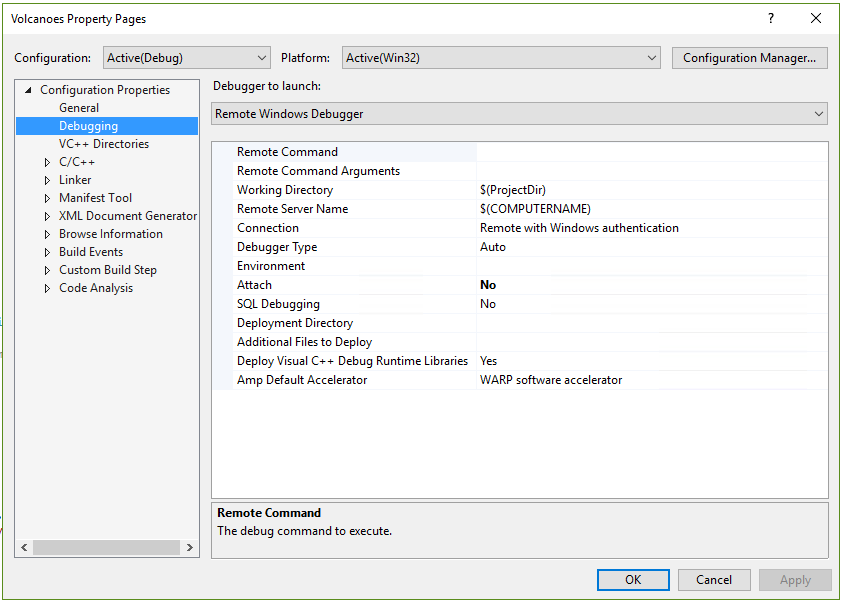Open the Configuration Manager dialog

click(x=749, y=57)
